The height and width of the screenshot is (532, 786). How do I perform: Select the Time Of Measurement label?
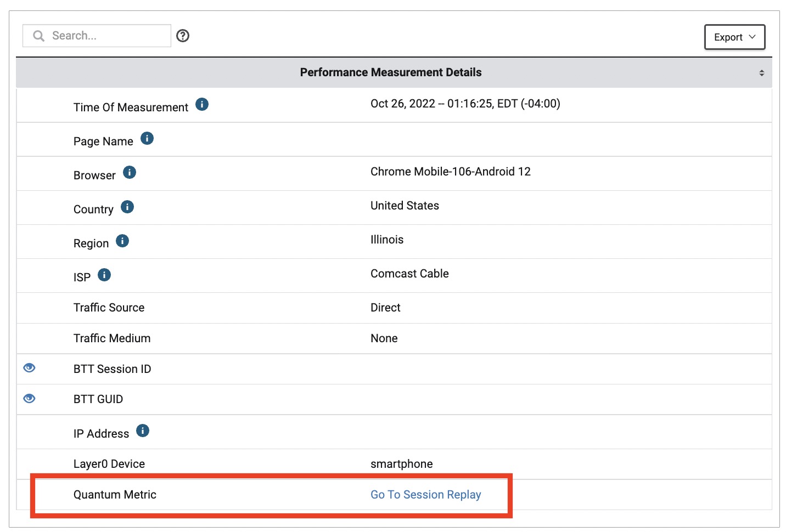(x=131, y=107)
